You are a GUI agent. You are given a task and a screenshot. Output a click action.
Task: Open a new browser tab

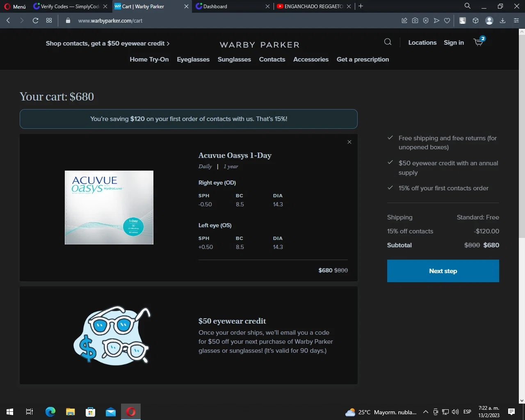tap(361, 6)
